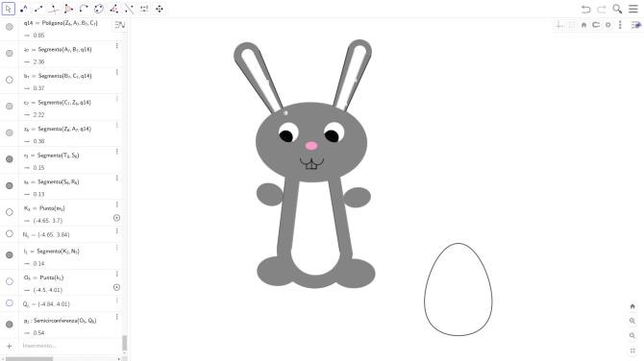The width and height of the screenshot is (644, 361).
Task: Select the Line tool
Action: (x=38, y=9)
